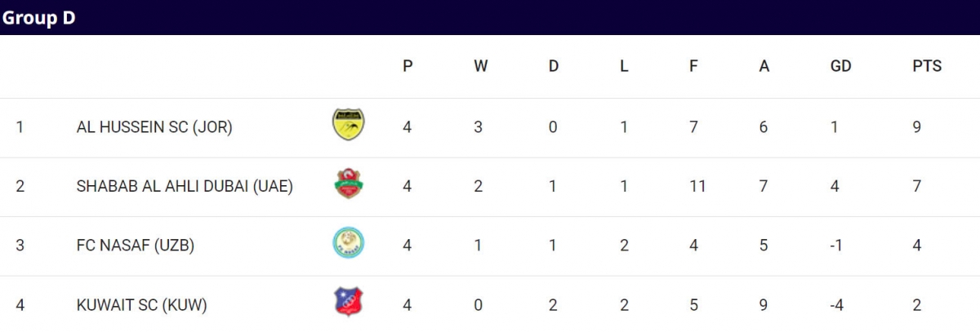The height and width of the screenshot is (332, 980).
Task: Click the Group D header title
Action: [39, 17]
